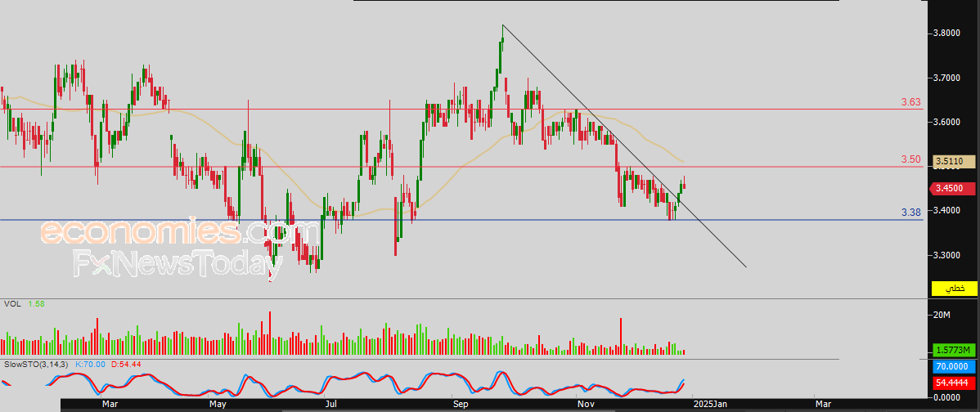Click the stochastic D value tag 54.4444
The width and height of the screenshot is (980, 412).
[x=954, y=382]
